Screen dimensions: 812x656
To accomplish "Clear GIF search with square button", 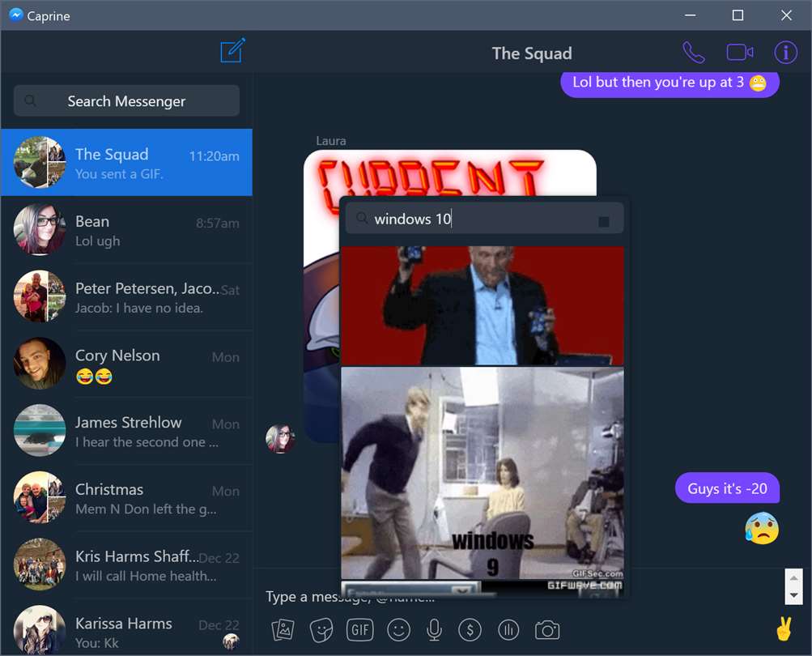I will click(603, 222).
